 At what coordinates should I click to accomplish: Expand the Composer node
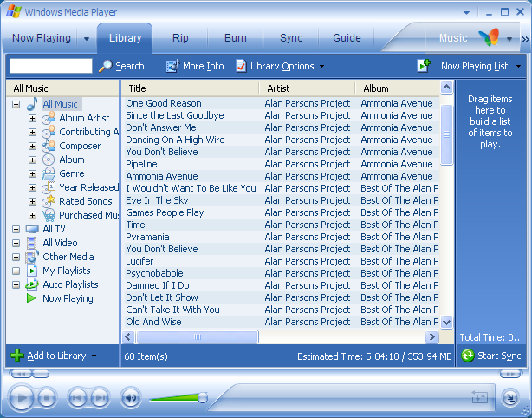pyautogui.click(x=32, y=146)
